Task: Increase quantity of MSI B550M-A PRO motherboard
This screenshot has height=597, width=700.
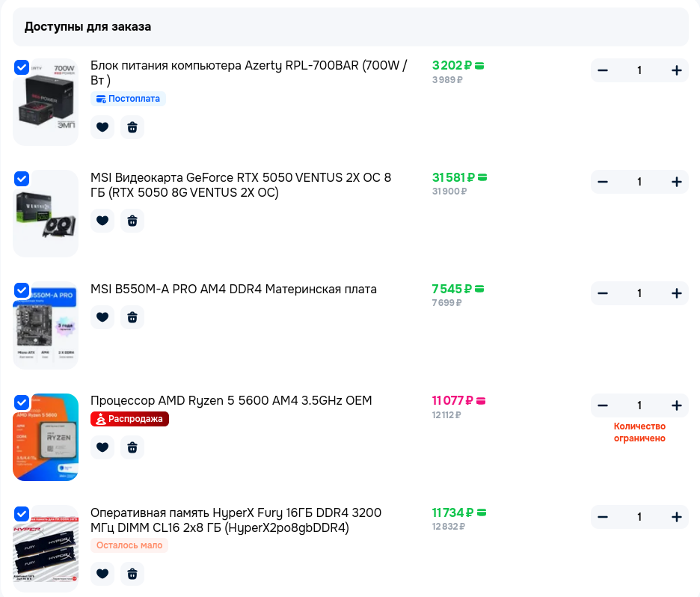Action: pyautogui.click(x=676, y=293)
